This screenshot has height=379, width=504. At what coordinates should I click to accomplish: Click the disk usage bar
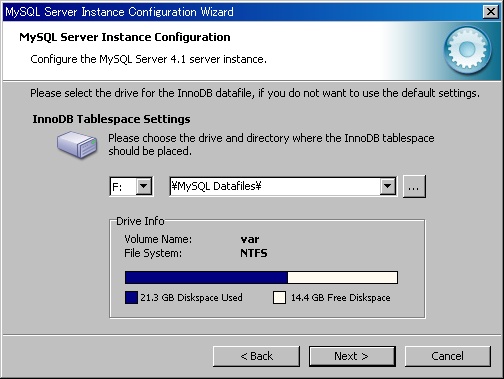coord(261,277)
